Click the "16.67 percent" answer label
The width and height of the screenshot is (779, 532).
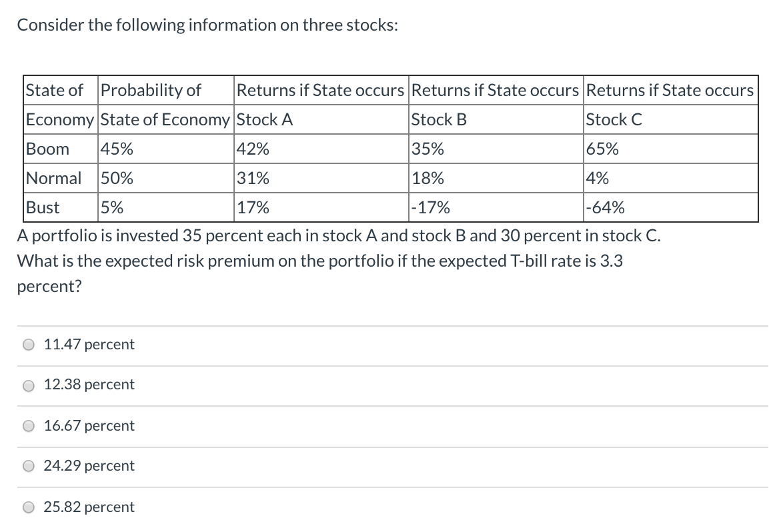pyautogui.click(x=89, y=425)
